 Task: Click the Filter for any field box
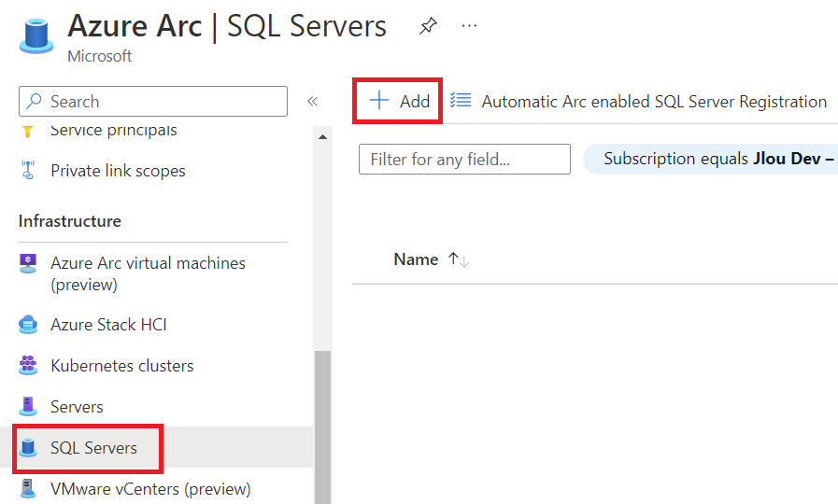(464, 159)
